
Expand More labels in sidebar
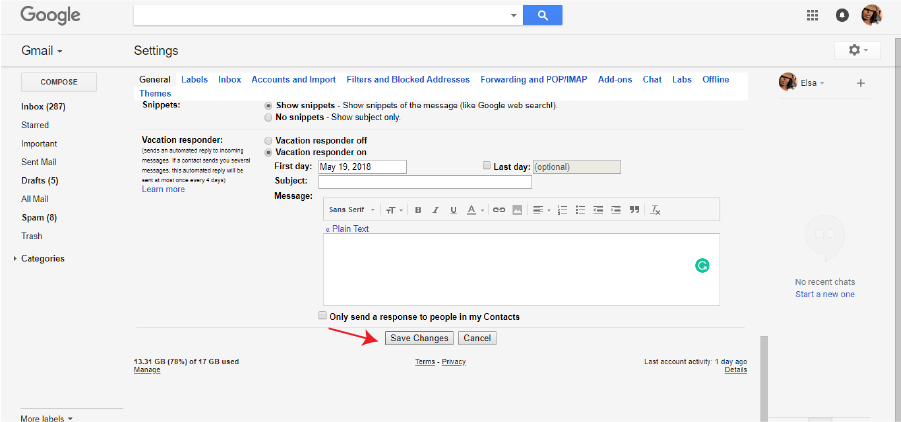click(x=47, y=418)
